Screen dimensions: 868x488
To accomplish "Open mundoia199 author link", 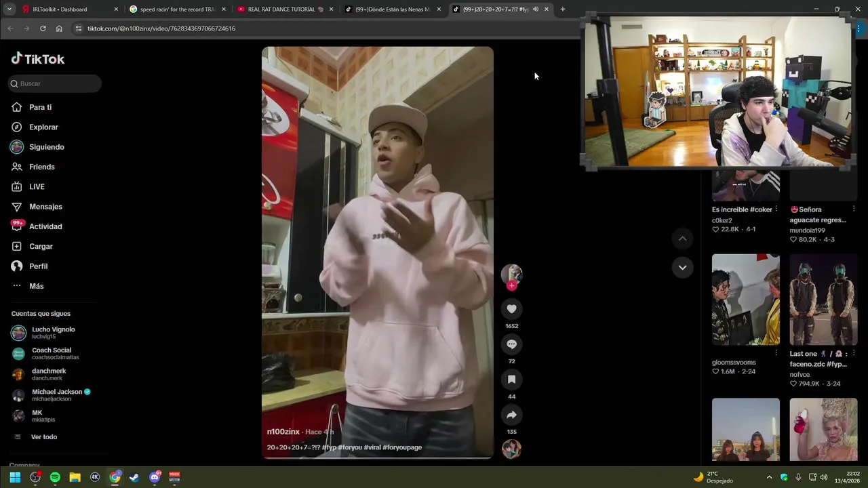I will tap(807, 230).
